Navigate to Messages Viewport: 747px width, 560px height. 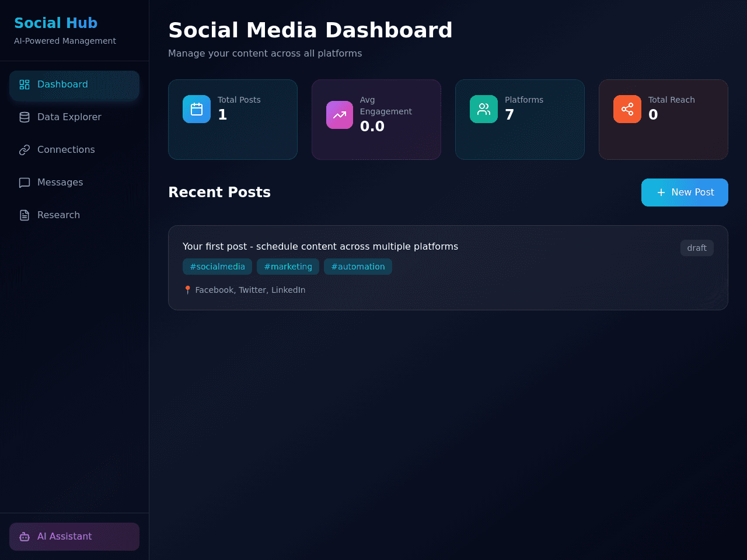click(x=74, y=183)
